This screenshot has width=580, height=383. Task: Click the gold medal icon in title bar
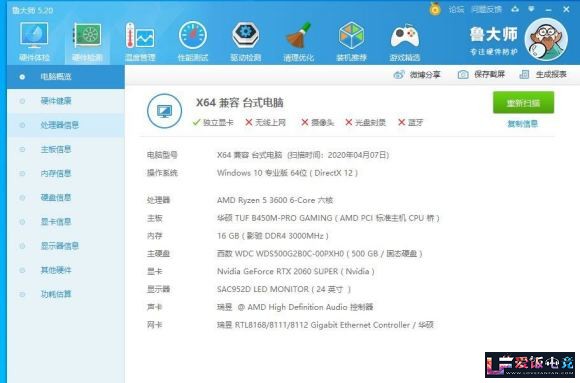coord(435,9)
